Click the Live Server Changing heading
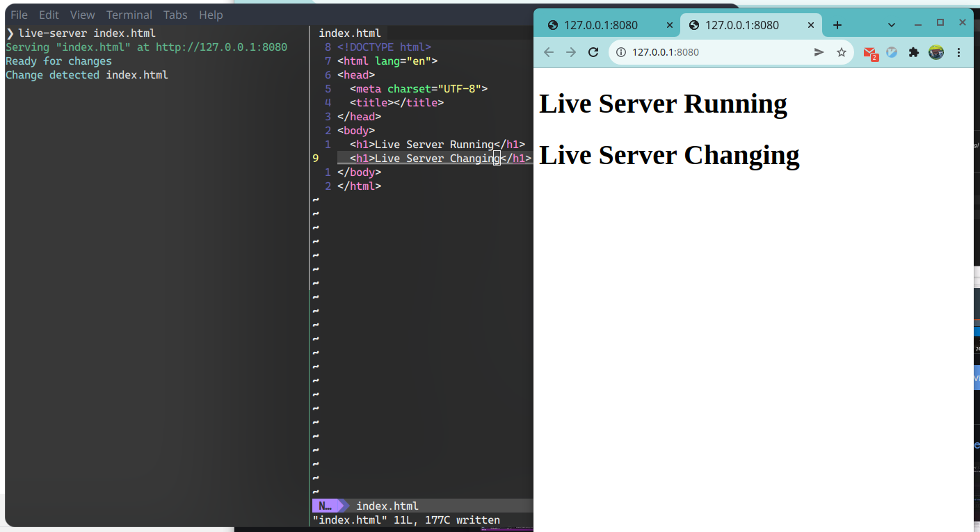Viewport: 980px width, 532px height. click(669, 154)
